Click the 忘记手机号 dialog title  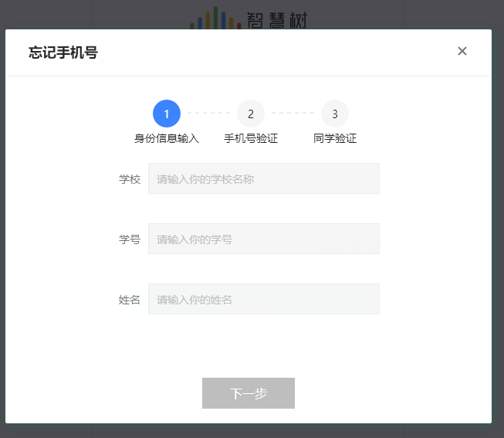[63, 53]
